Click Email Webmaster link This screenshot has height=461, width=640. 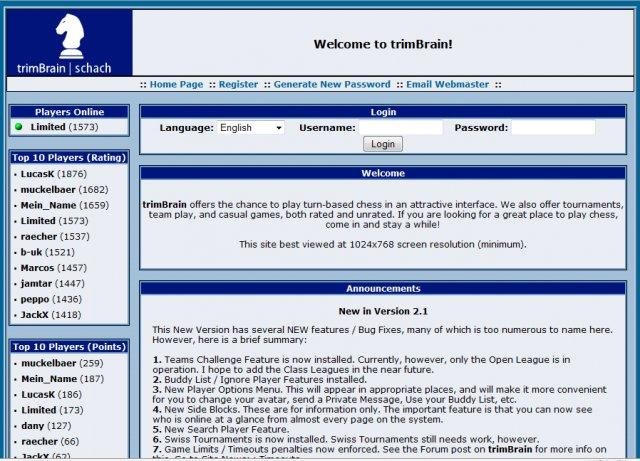click(x=447, y=84)
